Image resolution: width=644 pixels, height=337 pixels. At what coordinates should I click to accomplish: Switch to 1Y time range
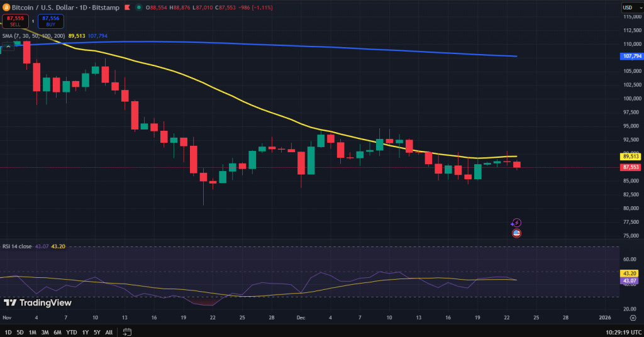coord(86,332)
